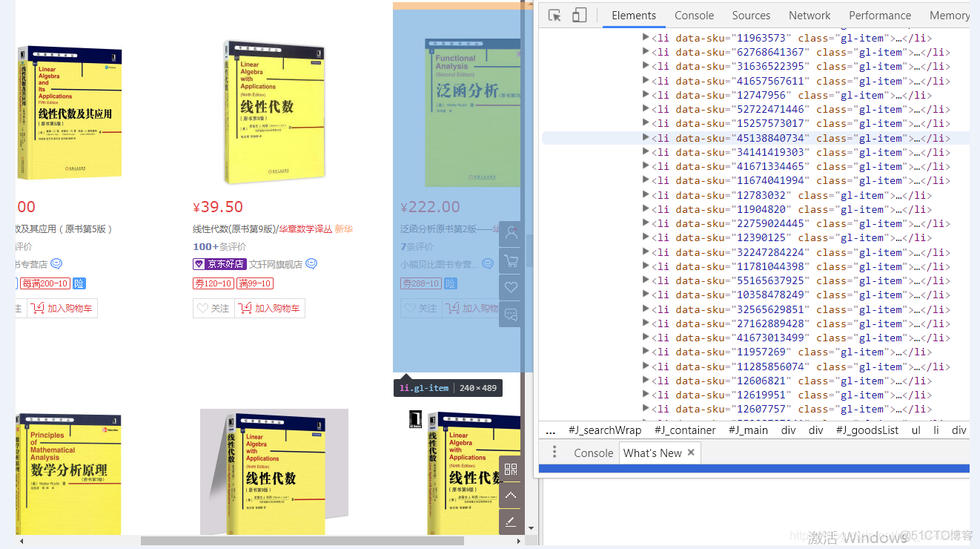Open the 泛函分析 Functional Analysis book cover
Screen dimensions: 980x549
tap(473, 113)
